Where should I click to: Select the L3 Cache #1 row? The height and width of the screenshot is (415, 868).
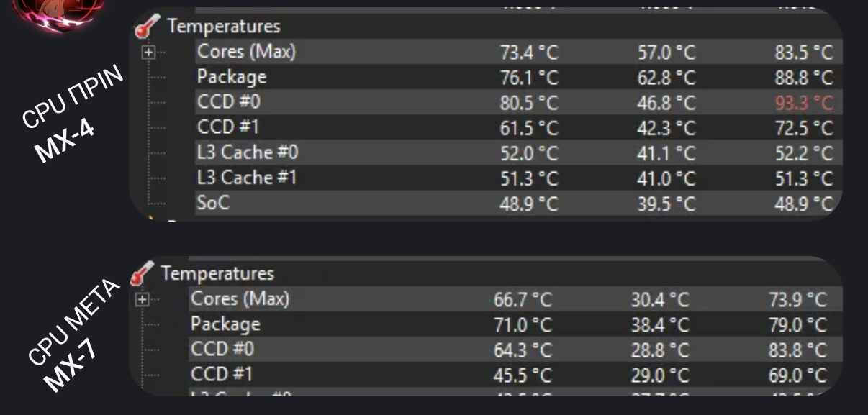(x=518, y=178)
